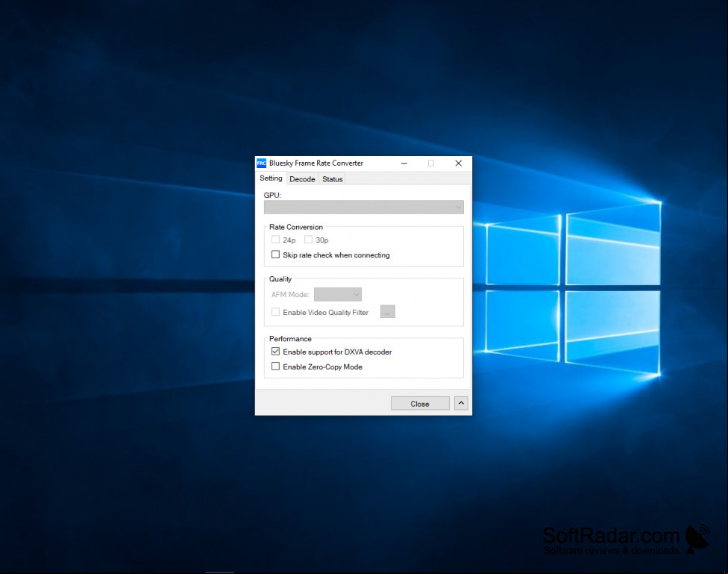Open video quality filter options button
Screen dimensions: 728x574
tap(388, 312)
